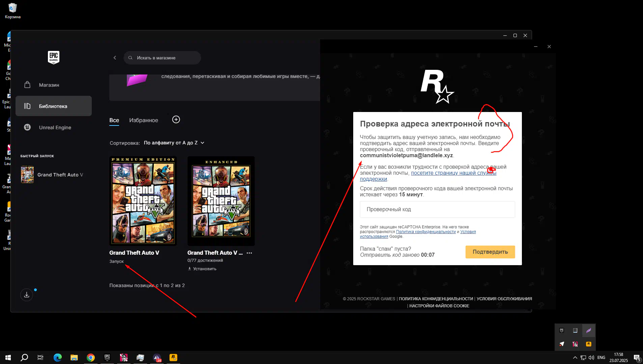
Task: Close the Rockstar launcher window
Action: [549, 47]
